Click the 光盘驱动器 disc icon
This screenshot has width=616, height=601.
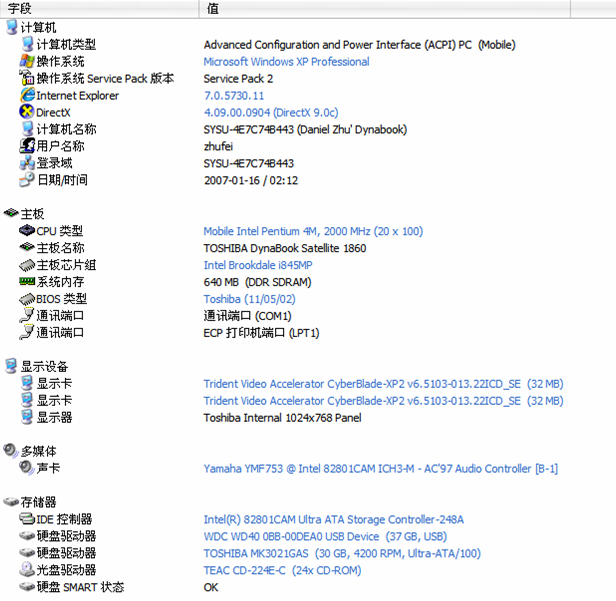(x=27, y=569)
